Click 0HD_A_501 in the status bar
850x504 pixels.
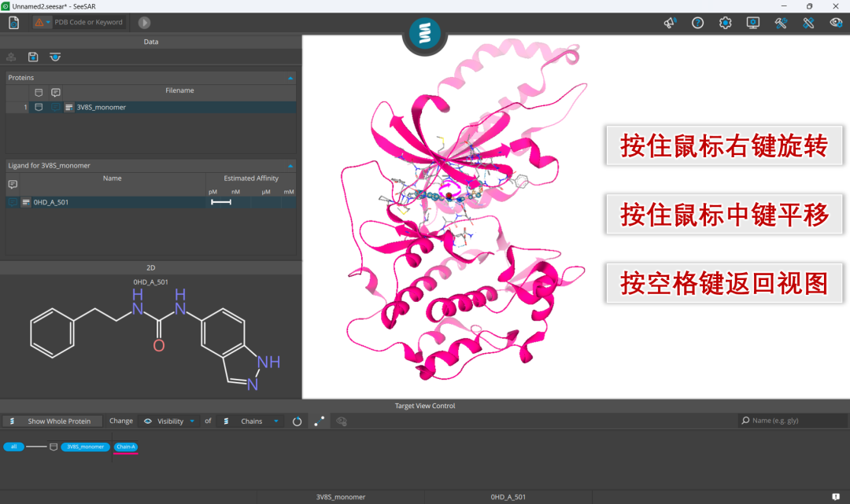click(508, 497)
